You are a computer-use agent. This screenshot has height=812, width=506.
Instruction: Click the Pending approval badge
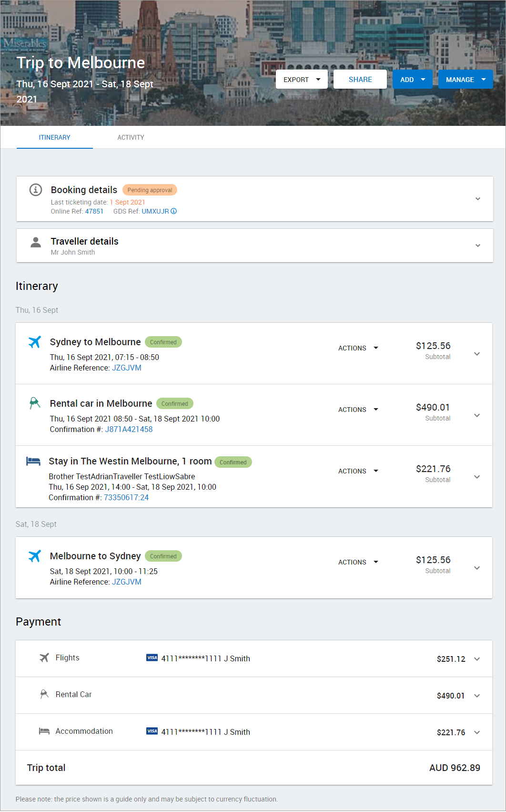[x=150, y=190]
